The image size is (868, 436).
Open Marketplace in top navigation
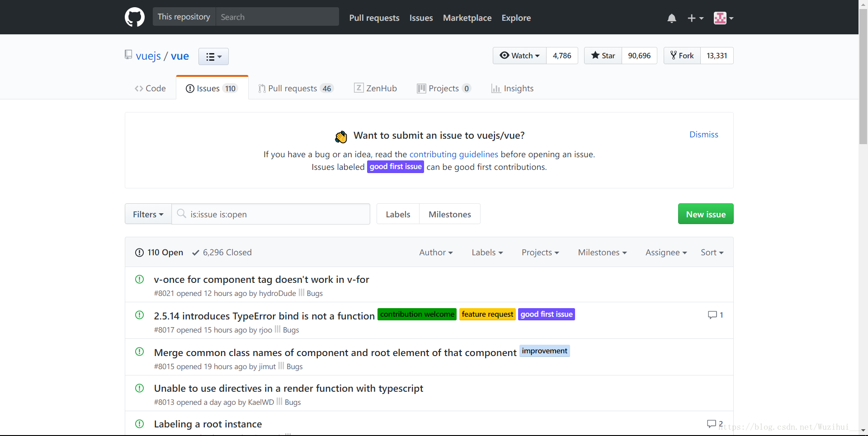467,18
